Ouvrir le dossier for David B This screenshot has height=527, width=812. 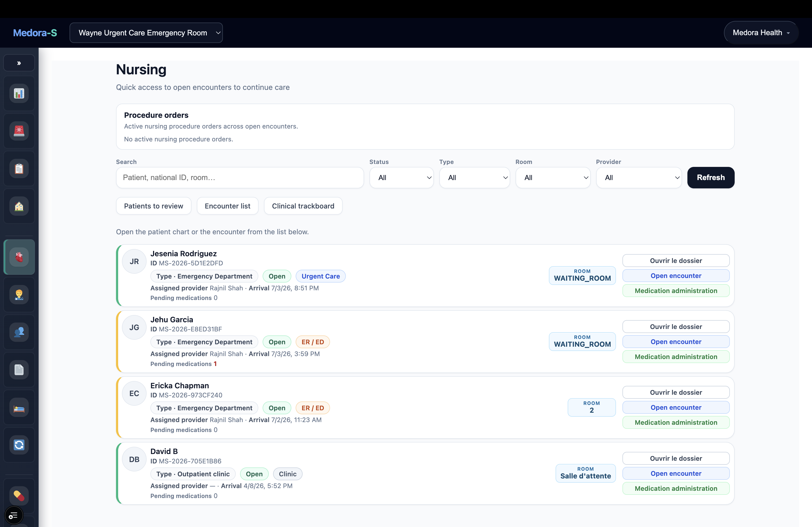(x=676, y=459)
